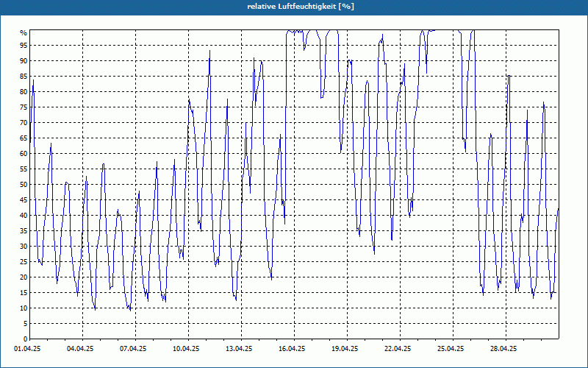Pick the y-axis tick label 15
The image size is (588, 368).
[x=24, y=293]
